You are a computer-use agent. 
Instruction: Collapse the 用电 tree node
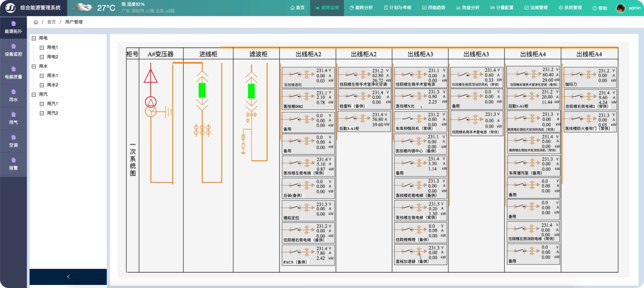(x=34, y=38)
